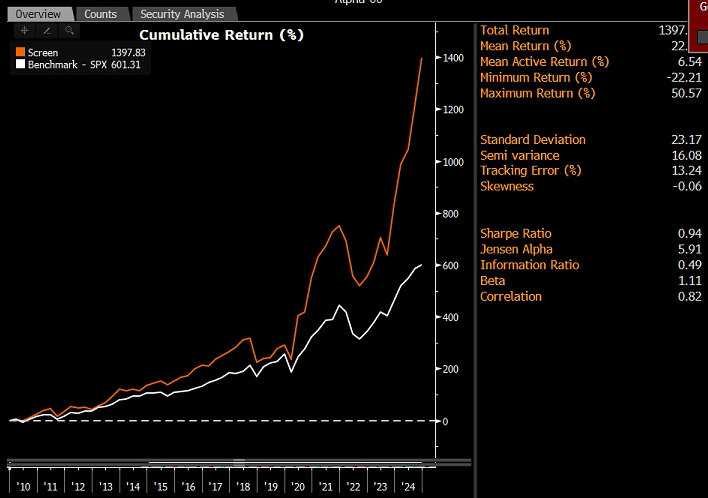Click the Maximum Return (%) label
The image size is (708, 498).
pyautogui.click(x=537, y=93)
